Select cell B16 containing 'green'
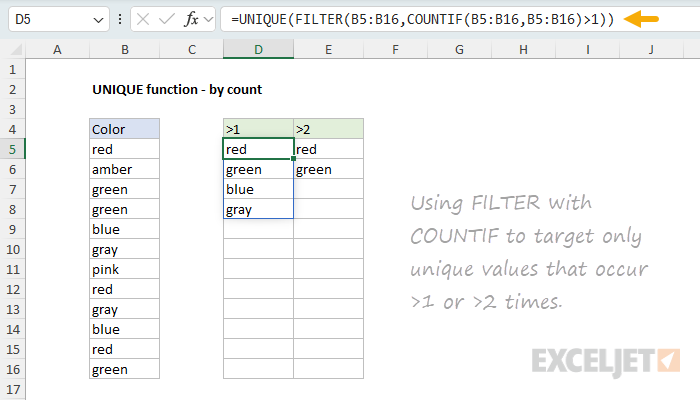This screenshot has width=700, height=400. click(125, 369)
